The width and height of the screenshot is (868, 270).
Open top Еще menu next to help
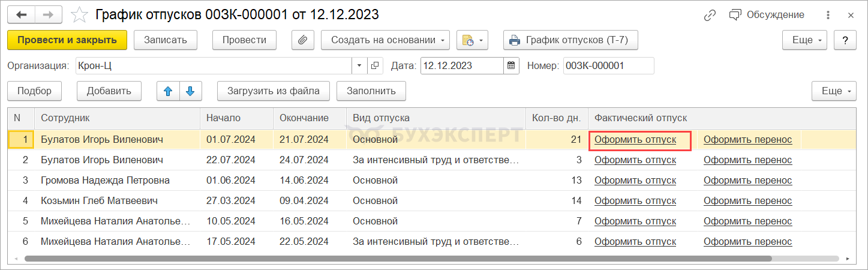pos(805,40)
